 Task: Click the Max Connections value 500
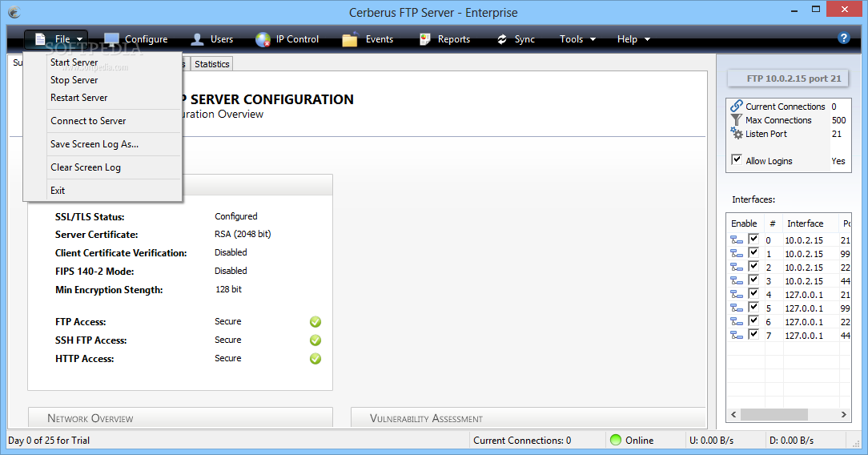(838, 120)
